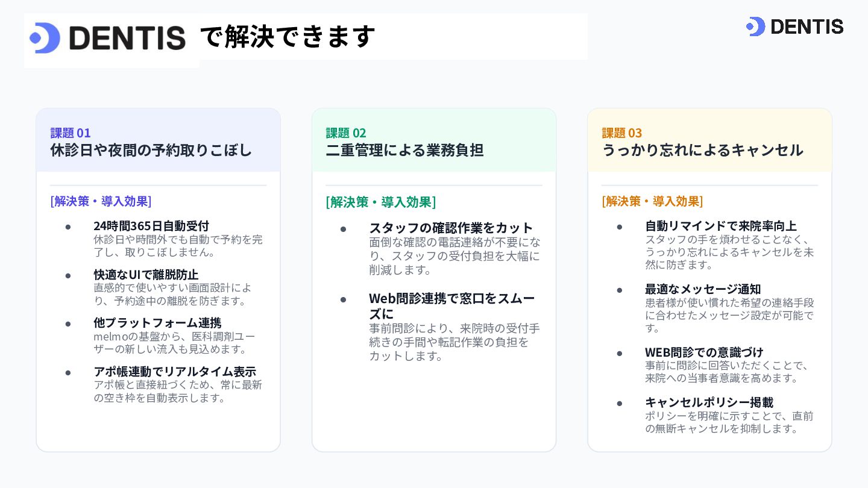Click the 他プラットフォーム連携 heading
The width and height of the screenshot is (868, 488).
pos(157,323)
